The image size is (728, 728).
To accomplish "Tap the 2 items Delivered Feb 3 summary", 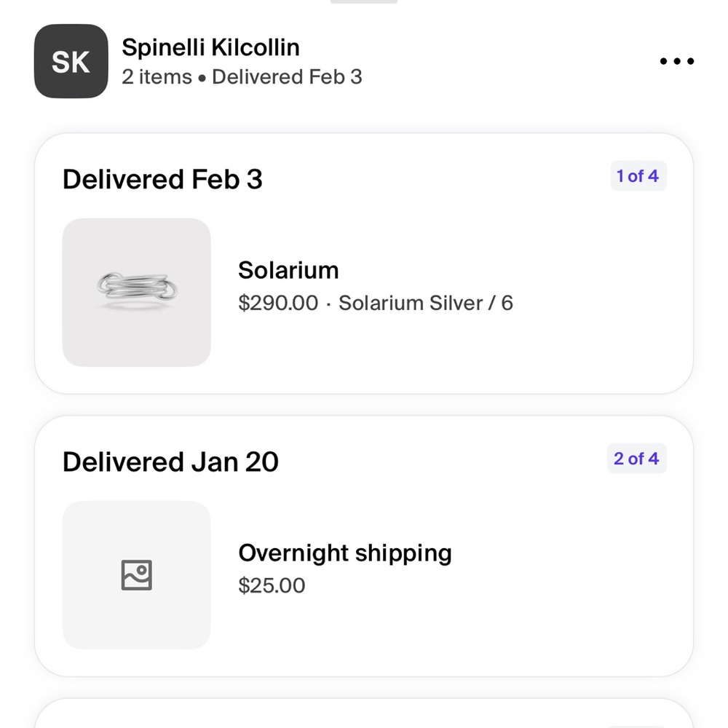I will tap(242, 77).
